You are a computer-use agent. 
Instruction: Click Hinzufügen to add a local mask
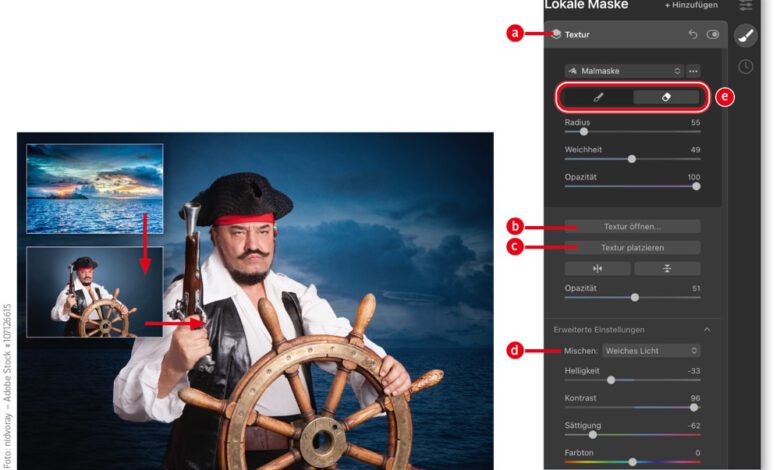tap(691, 5)
